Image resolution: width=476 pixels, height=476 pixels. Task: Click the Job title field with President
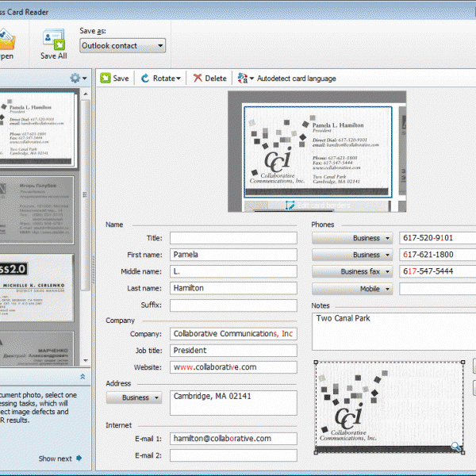click(x=233, y=351)
